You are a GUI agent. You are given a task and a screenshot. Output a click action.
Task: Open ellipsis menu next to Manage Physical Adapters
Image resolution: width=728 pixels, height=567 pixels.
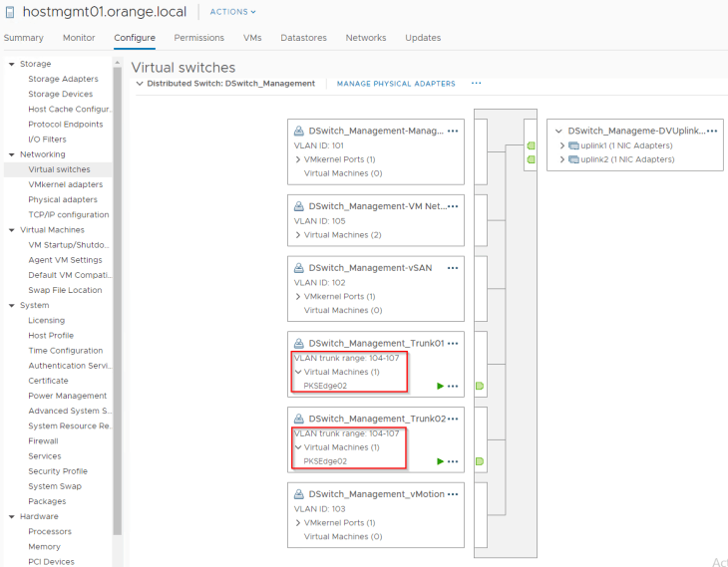click(x=477, y=84)
